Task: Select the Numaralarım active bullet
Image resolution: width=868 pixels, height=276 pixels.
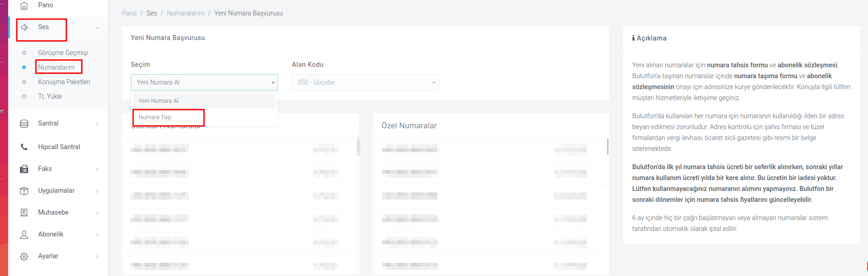Action: click(24, 67)
